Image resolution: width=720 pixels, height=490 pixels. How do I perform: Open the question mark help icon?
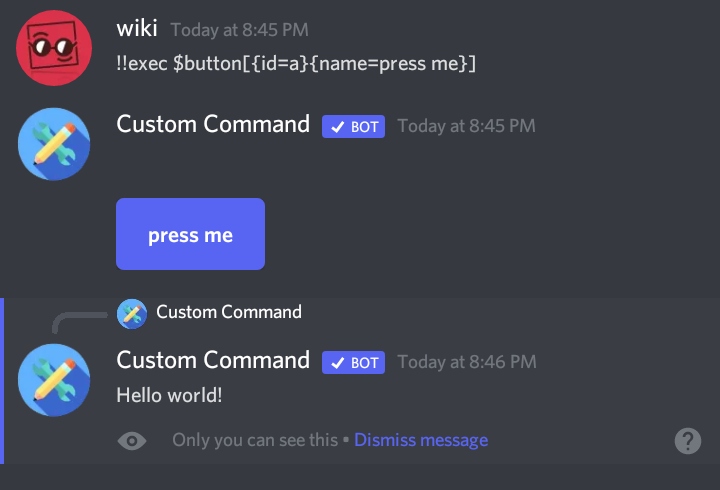click(687, 441)
